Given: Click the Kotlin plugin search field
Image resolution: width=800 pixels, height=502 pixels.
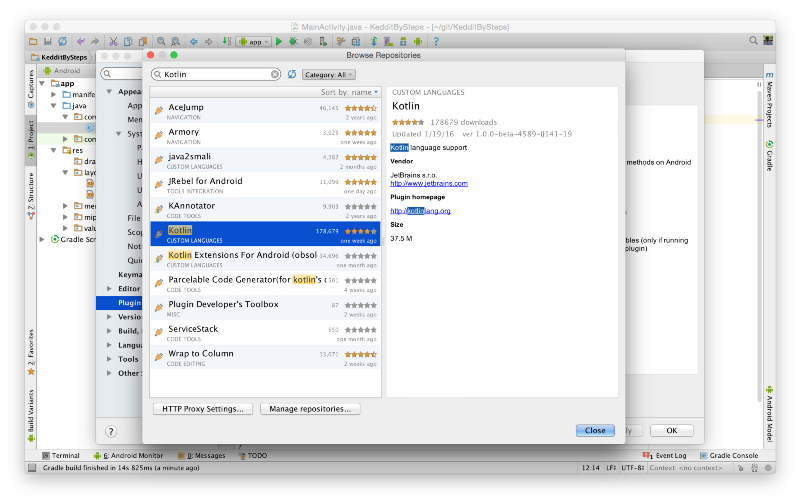Looking at the screenshot, I should click(216, 74).
